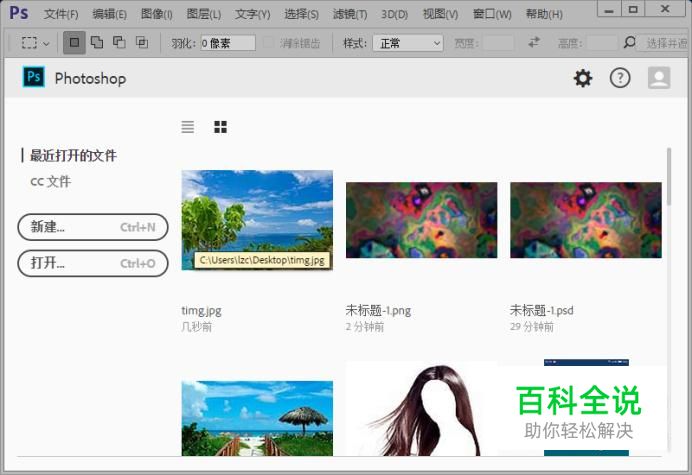Choose the New Selection mode icon

74,42
